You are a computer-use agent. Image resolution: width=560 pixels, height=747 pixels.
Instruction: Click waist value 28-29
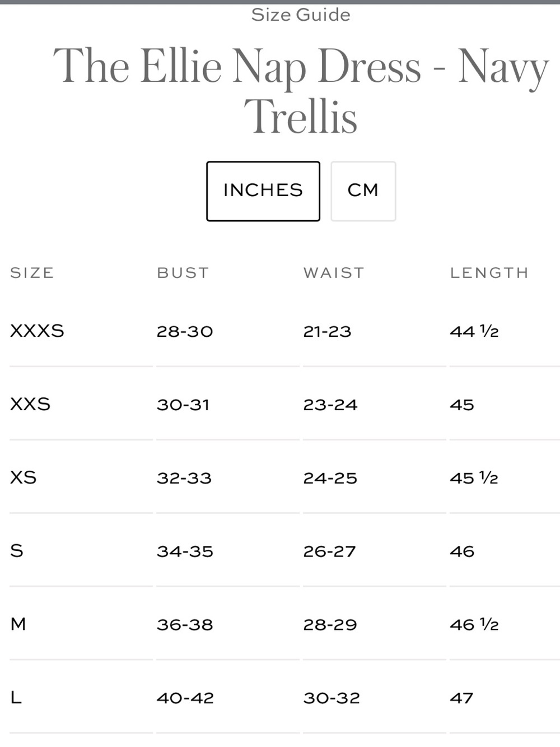tap(330, 625)
